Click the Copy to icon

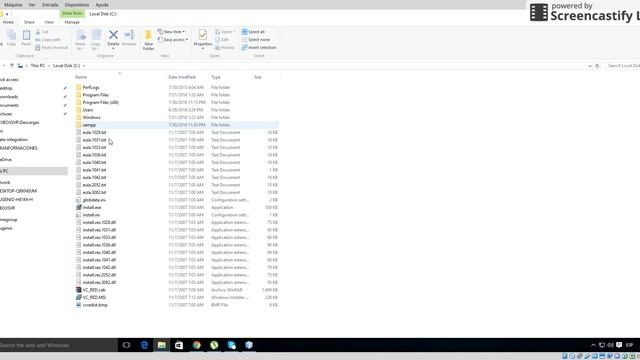tap(96, 40)
